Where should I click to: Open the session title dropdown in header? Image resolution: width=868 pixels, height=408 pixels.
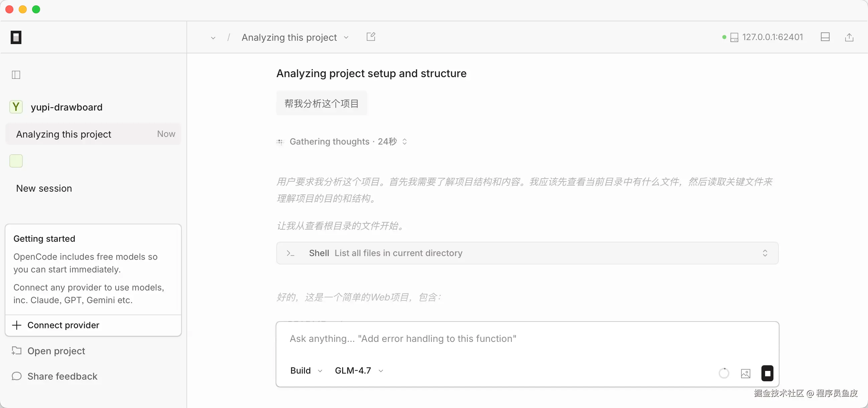pyautogui.click(x=346, y=37)
